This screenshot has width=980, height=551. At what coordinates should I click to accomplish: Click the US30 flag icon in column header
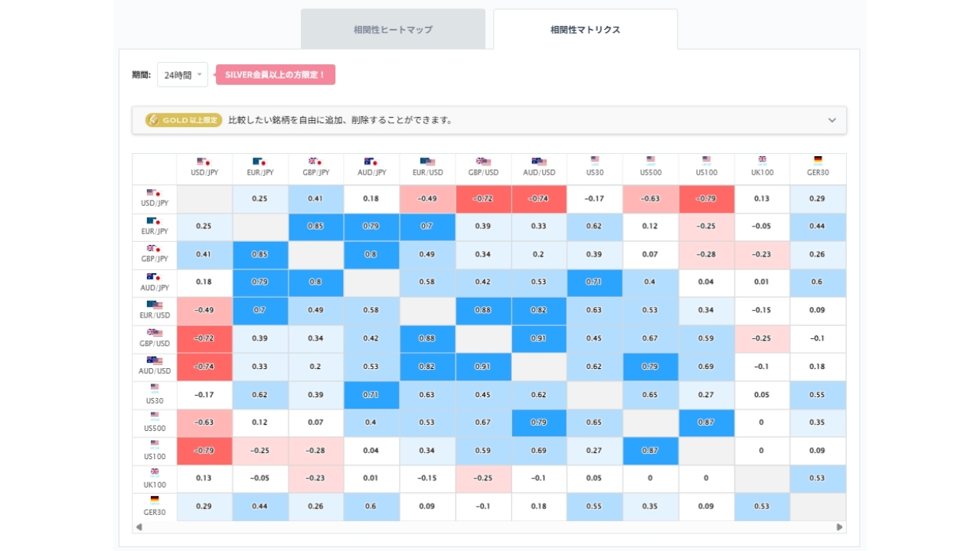595,161
